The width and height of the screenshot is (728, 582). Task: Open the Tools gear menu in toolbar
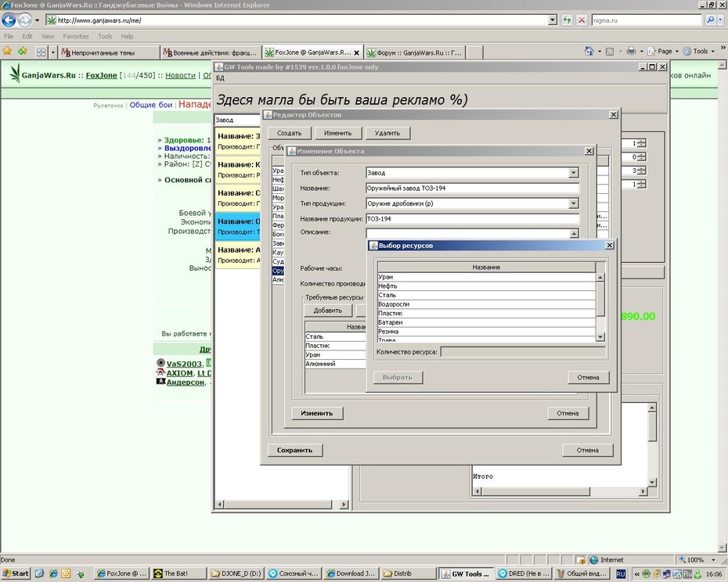[698, 51]
